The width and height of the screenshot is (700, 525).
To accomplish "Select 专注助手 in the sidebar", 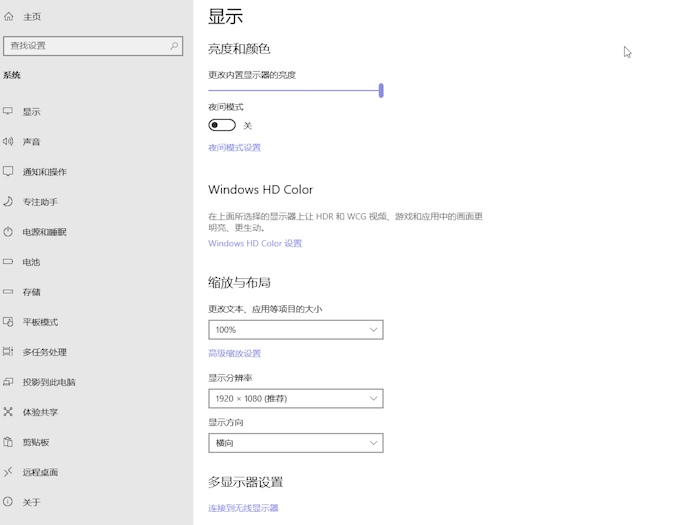I will (x=40, y=202).
